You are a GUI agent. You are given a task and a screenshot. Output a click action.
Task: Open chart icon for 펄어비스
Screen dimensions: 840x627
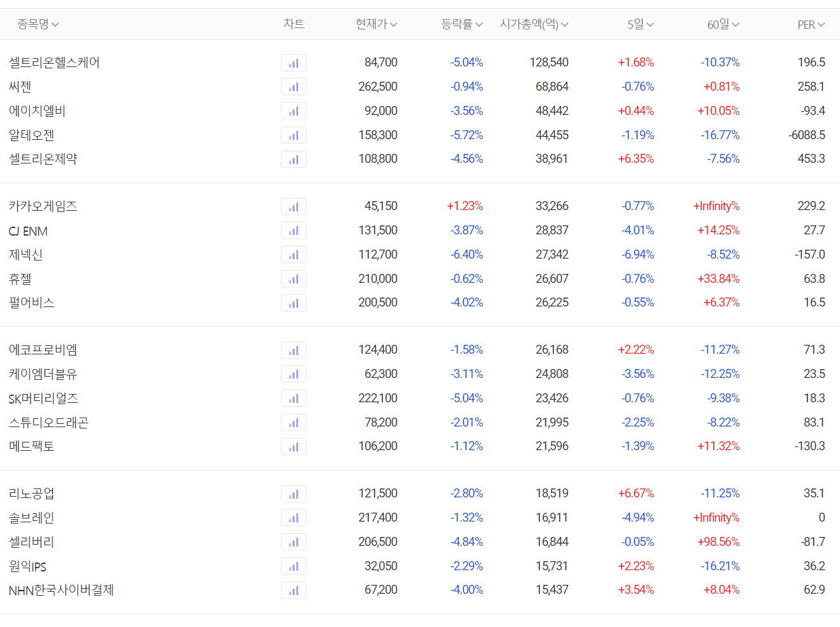pos(294,303)
